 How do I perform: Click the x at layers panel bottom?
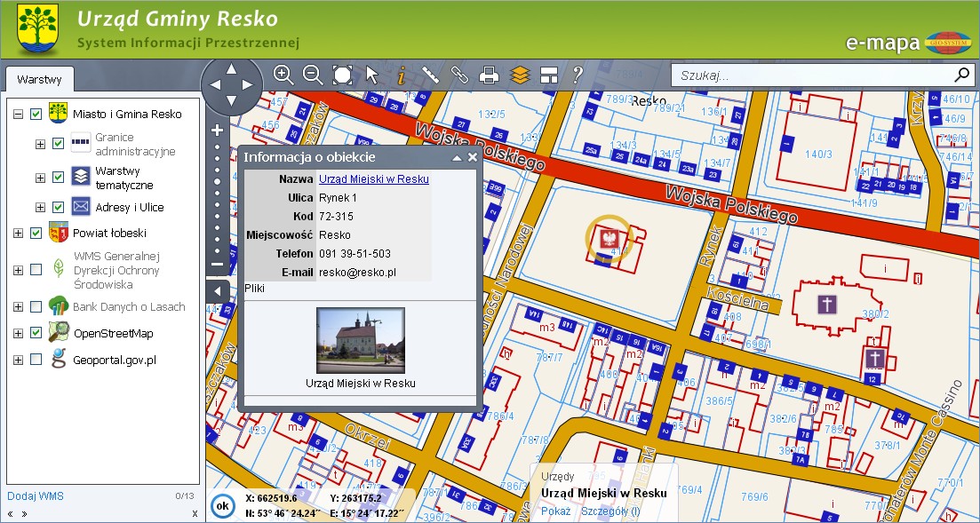pyautogui.click(x=195, y=513)
